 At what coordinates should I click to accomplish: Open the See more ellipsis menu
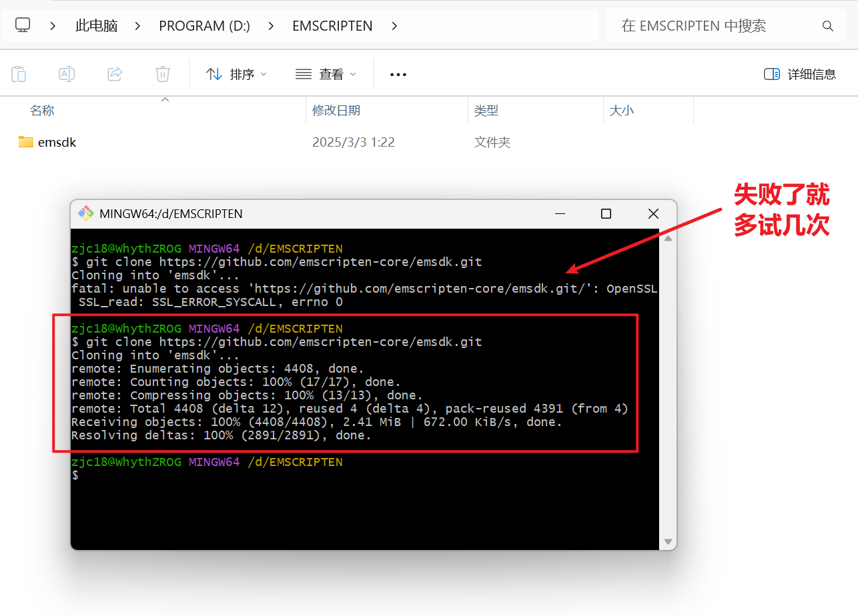[x=398, y=74]
